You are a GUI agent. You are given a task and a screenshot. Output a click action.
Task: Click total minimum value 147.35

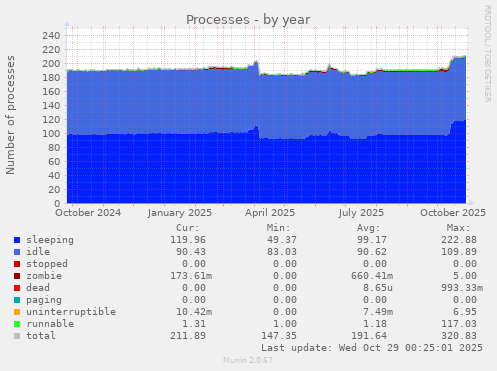[279, 336]
